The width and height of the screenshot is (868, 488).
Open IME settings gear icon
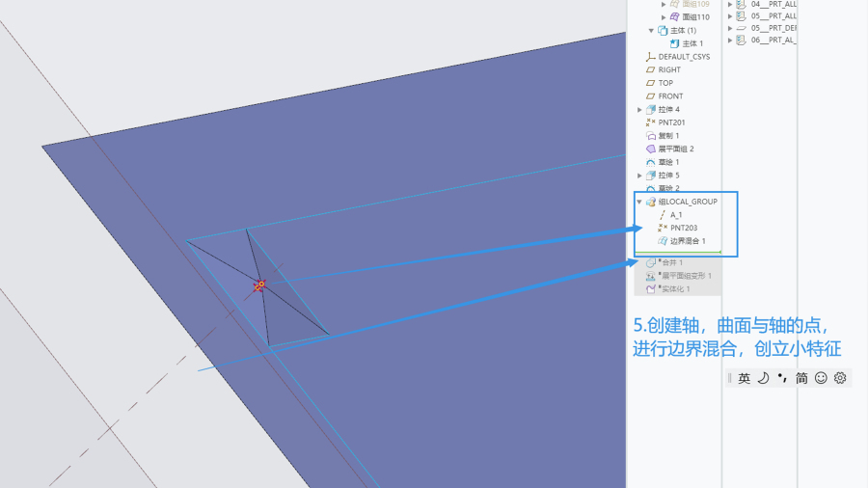(840, 378)
